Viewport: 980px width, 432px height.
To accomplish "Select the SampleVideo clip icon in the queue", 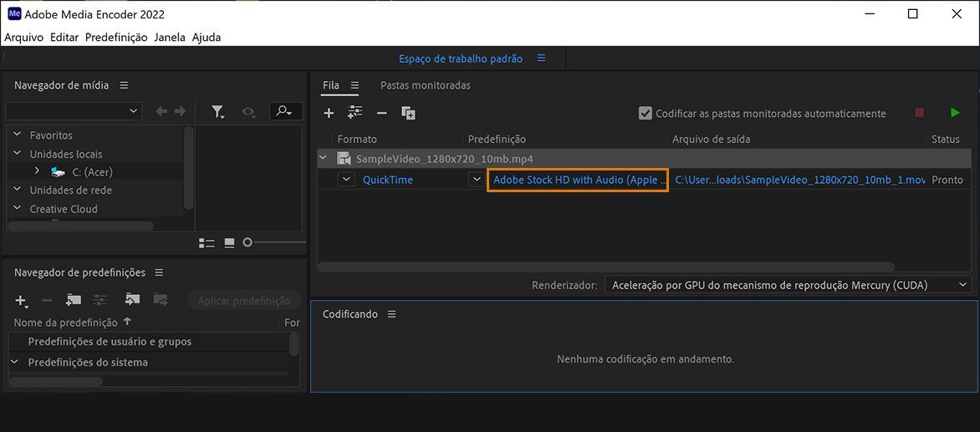I will 344,159.
